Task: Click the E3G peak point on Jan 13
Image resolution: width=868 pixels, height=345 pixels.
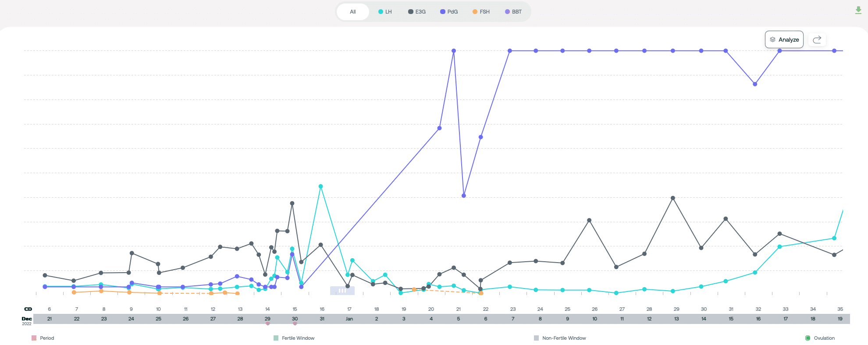Action: tap(673, 198)
